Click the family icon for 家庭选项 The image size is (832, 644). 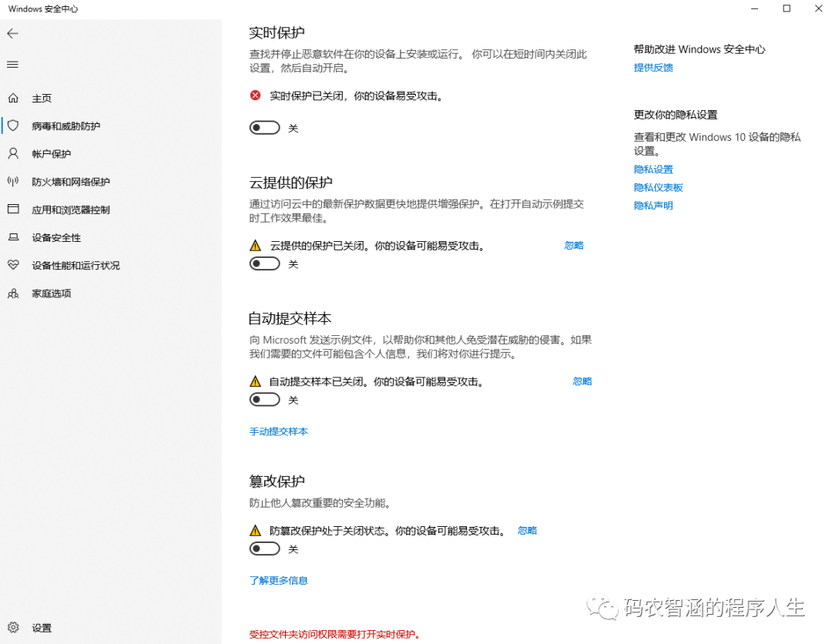(x=13, y=293)
